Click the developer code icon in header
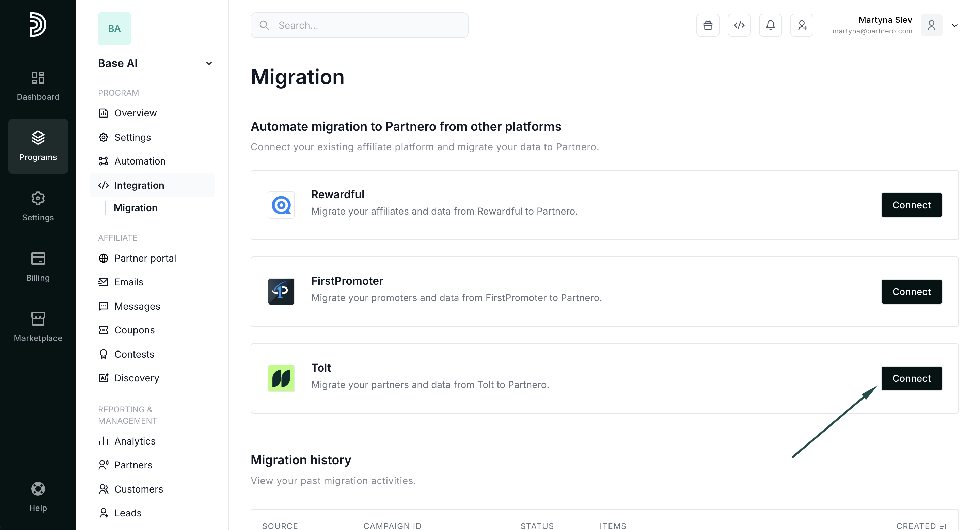980x530 pixels. 739,25
